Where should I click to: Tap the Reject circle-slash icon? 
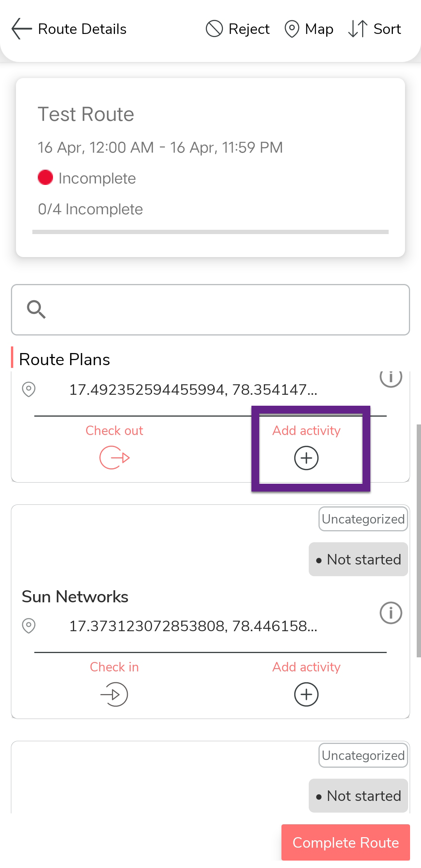click(214, 29)
